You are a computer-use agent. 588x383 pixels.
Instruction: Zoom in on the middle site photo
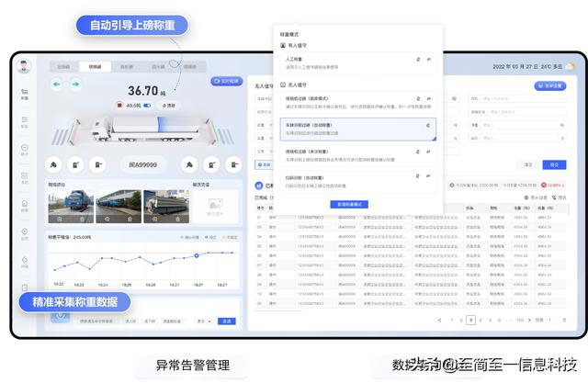tap(107, 219)
